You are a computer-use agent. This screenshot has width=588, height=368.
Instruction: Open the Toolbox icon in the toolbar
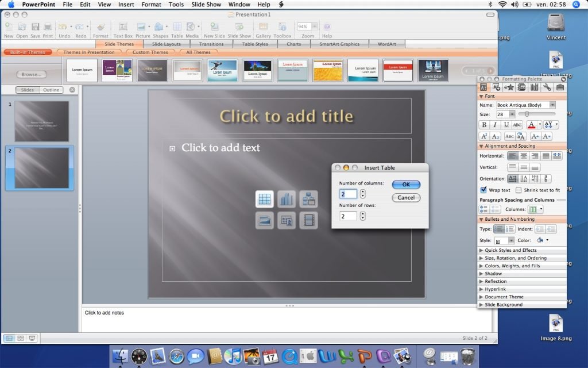[283, 26]
